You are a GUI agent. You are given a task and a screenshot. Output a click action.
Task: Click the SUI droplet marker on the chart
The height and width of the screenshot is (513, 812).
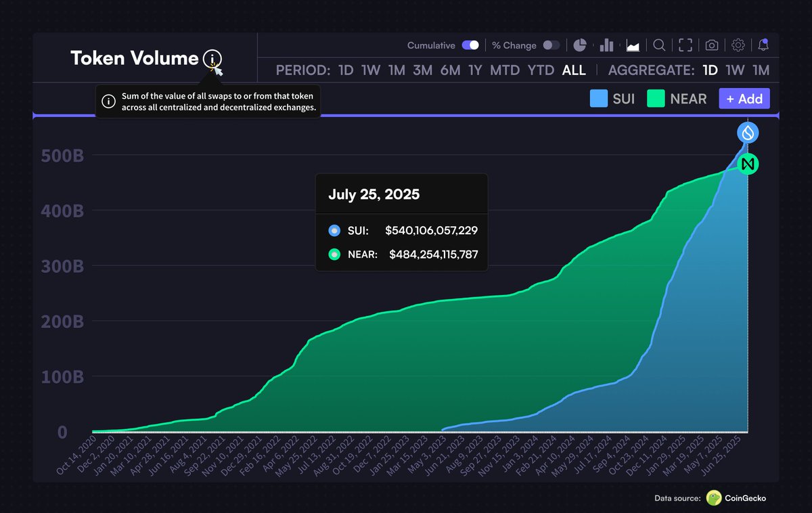pyautogui.click(x=748, y=132)
